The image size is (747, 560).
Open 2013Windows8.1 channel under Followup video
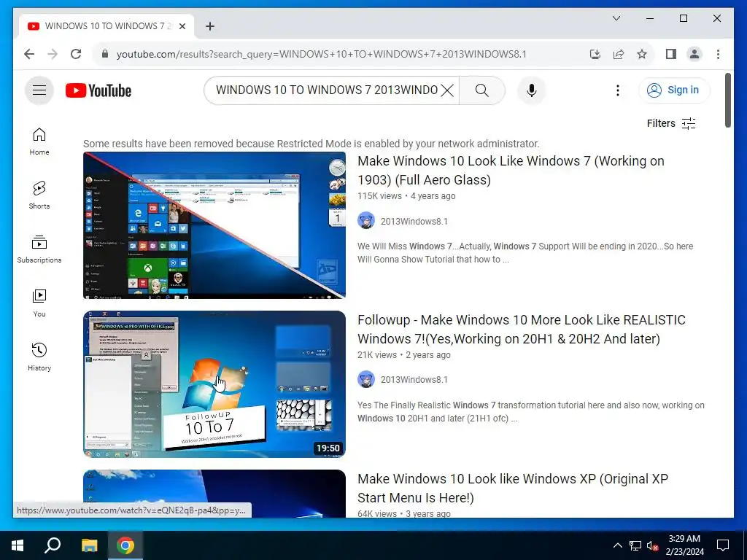point(414,379)
